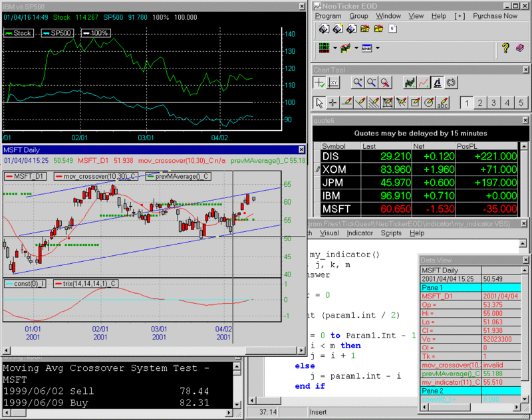The image size is (532, 420).
Task: Switch to chart layout button 2
Action: (x=480, y=103)
